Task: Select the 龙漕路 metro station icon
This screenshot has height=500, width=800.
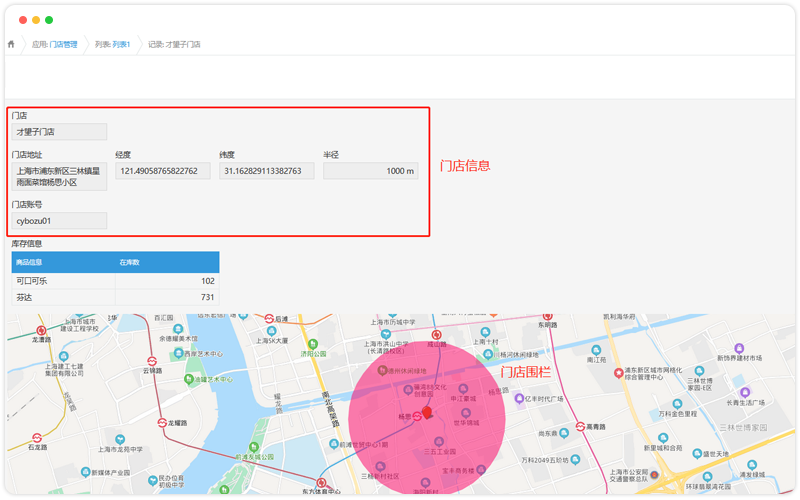Action: [41, 329]
